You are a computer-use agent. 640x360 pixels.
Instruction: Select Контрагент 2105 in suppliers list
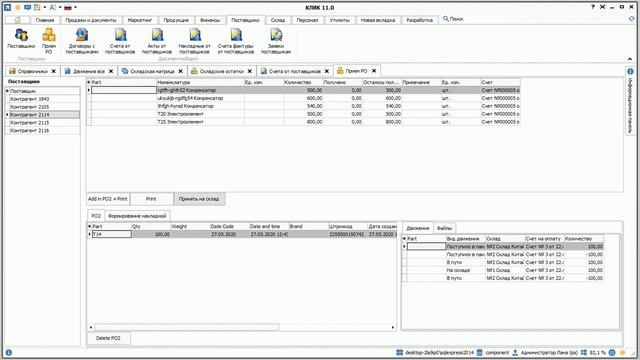pos(42,107)
